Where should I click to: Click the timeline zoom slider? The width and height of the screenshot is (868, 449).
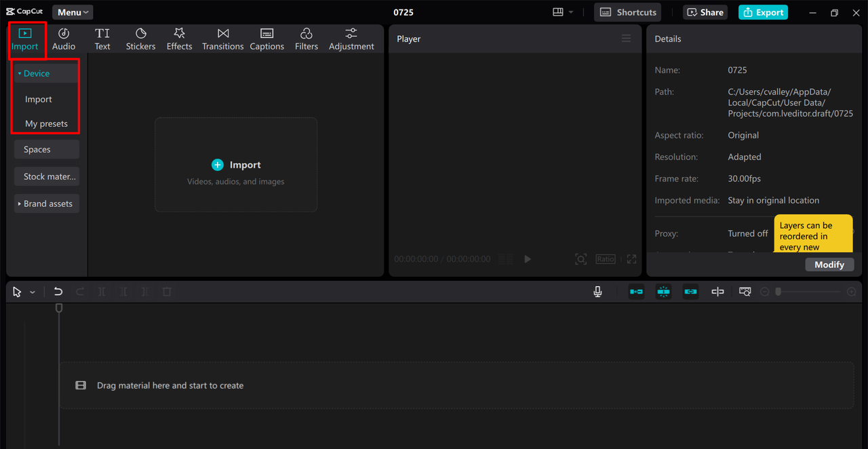808,292
